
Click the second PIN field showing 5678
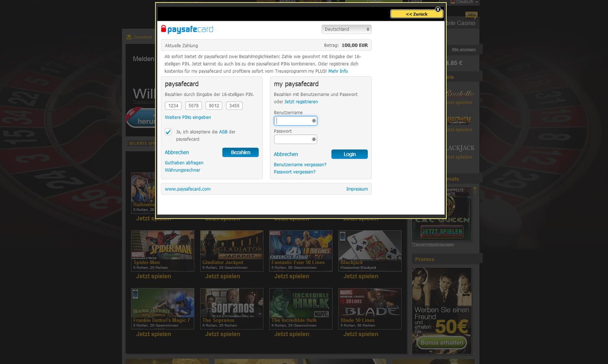pos(194,106)
